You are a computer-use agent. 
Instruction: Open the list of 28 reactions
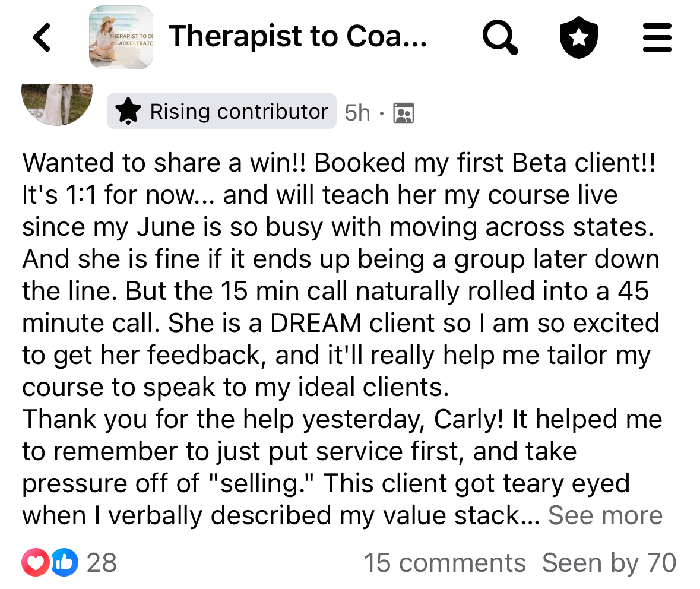pyautogui.click(x=102, y=563)
